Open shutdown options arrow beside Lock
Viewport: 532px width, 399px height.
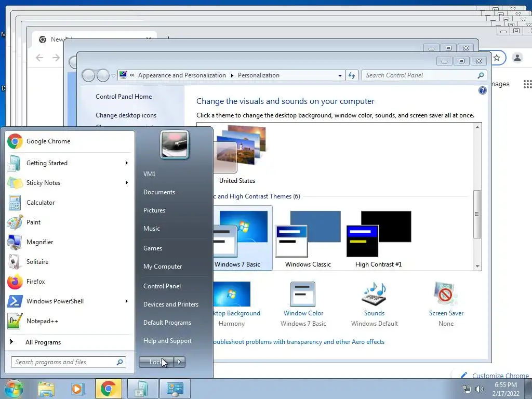pyautogui.click(x=179, y=362)
